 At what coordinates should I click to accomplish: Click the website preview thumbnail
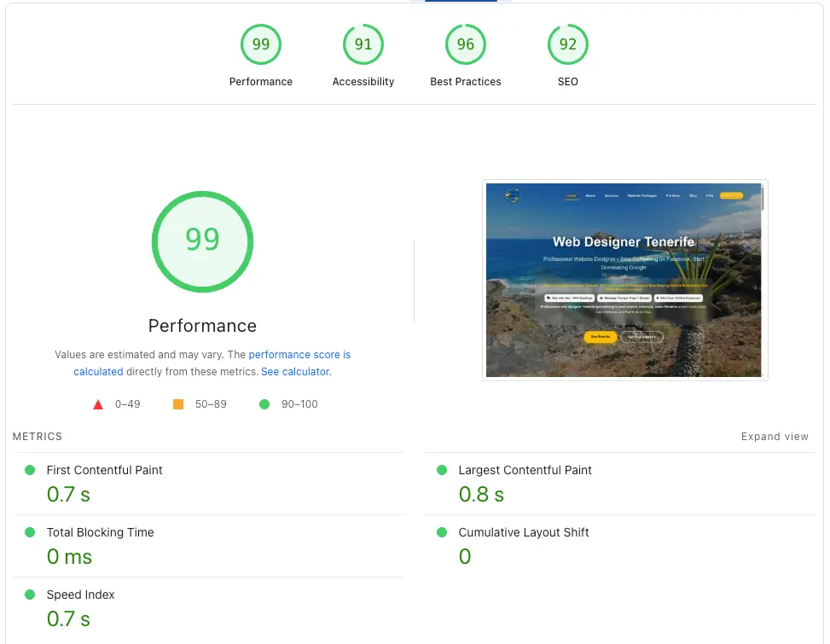[625, 279]
